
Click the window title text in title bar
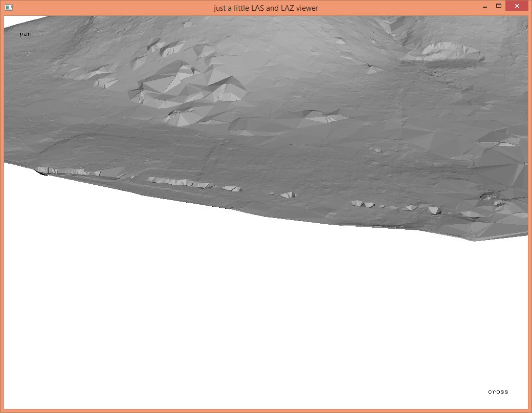point(266,8)
